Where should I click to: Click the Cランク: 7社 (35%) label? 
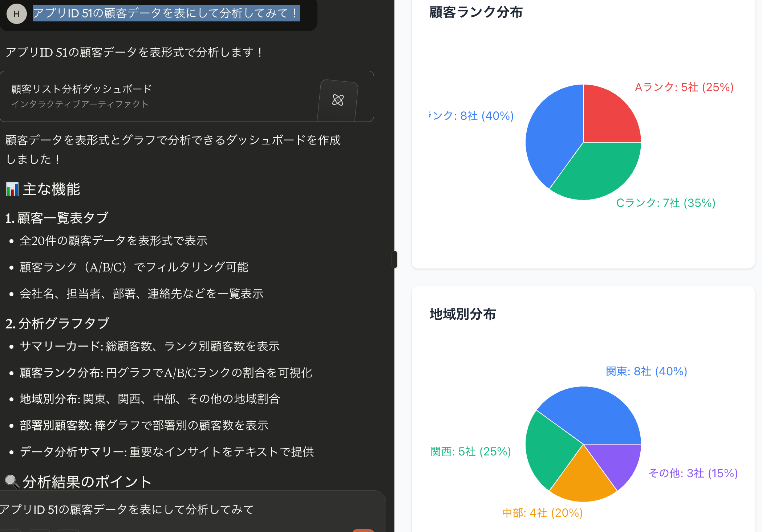click(665, 202)
